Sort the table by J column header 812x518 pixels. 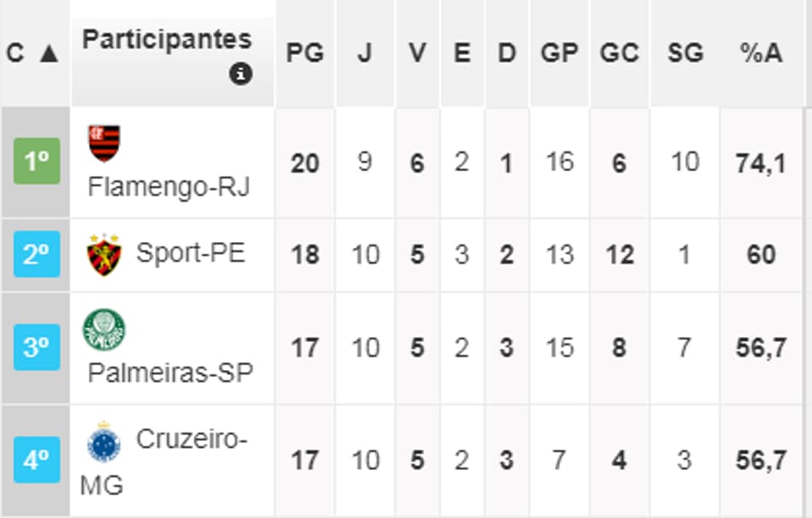tap(366, 51)
